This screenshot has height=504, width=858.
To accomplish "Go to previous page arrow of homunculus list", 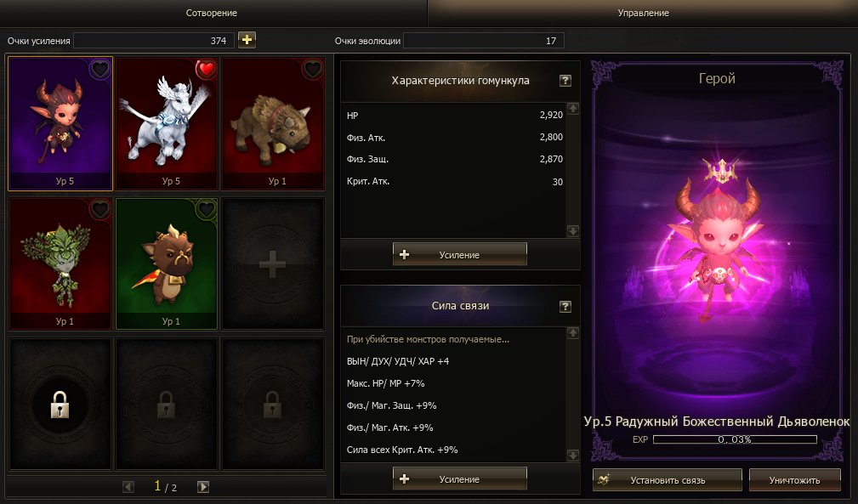I will (128, 486).
